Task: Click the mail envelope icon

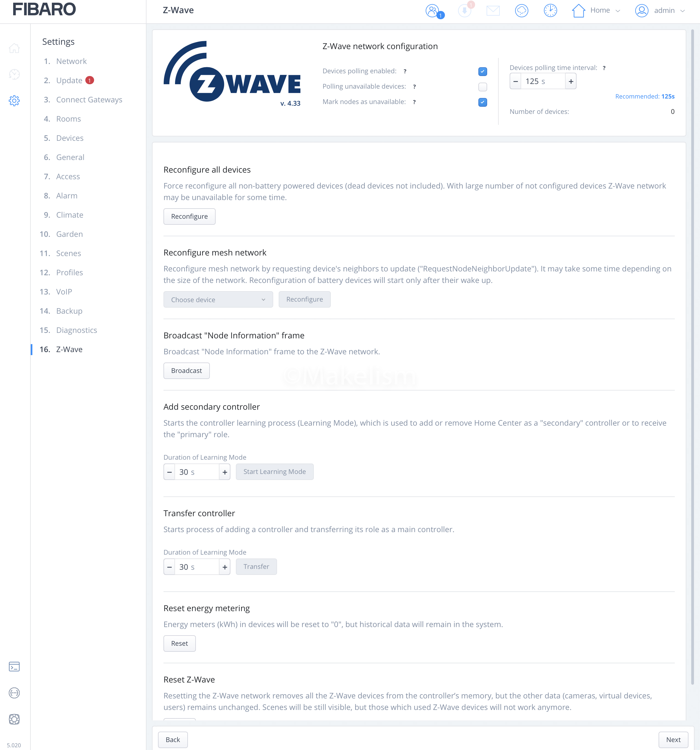Action: (493, 10)
